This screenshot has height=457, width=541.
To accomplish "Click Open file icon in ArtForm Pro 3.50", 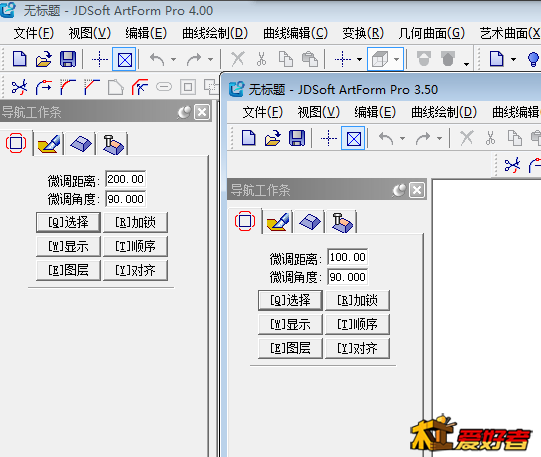I will click(x=273, y=138).
